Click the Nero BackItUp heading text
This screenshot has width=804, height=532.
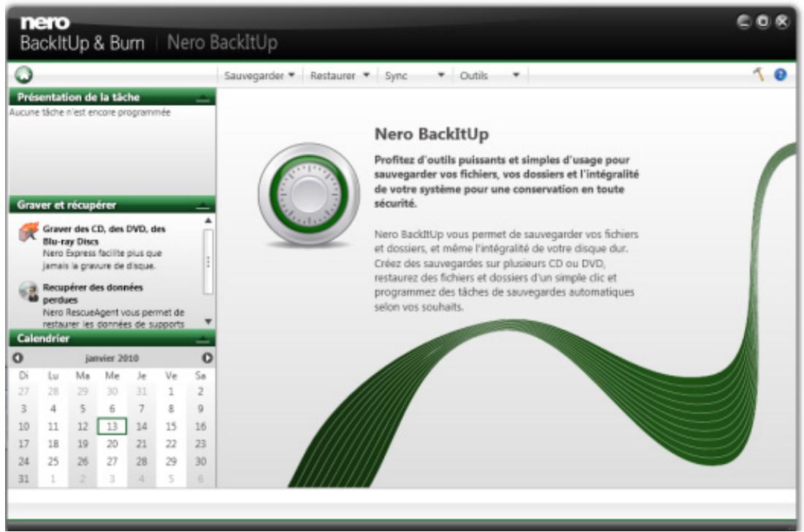click(x=432, y=134)
